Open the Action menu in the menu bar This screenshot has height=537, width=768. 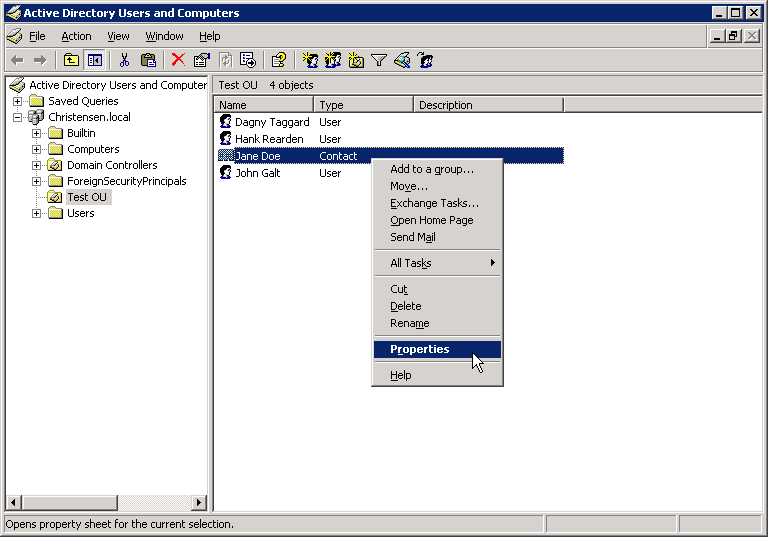pyautogui.click(x=76, y=36)
